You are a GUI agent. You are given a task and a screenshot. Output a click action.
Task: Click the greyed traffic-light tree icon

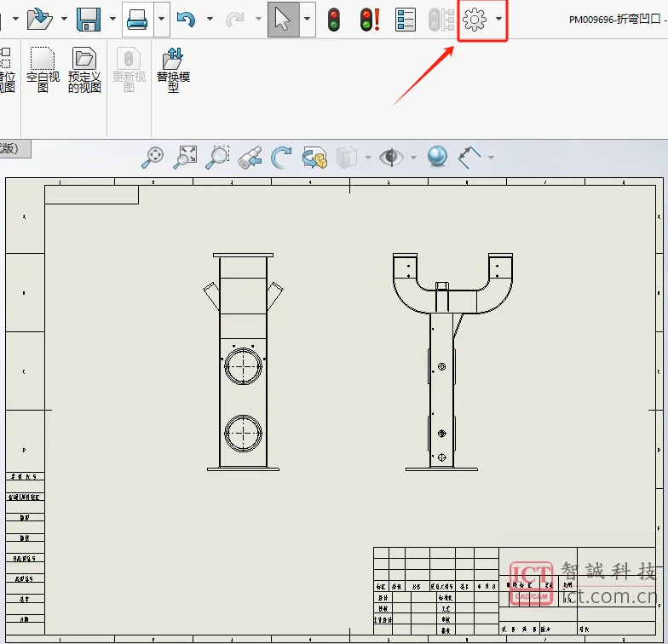coord(441,20)
